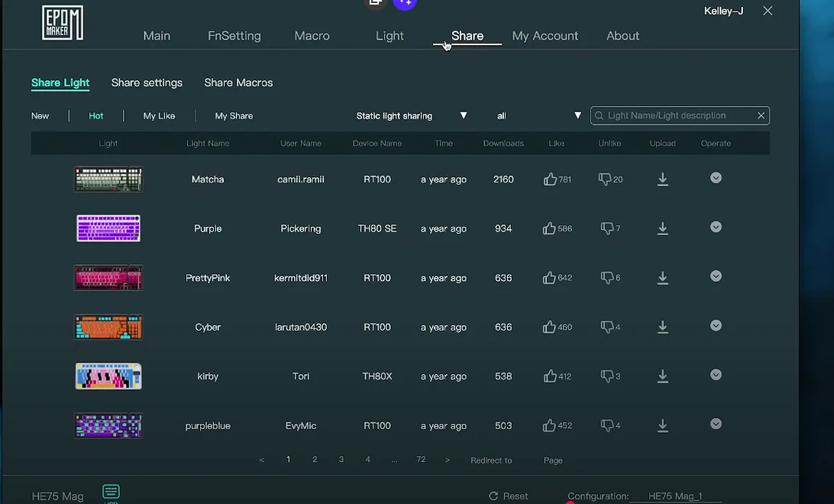
Task: Go to the Macro tab
Action: (312, 36)
